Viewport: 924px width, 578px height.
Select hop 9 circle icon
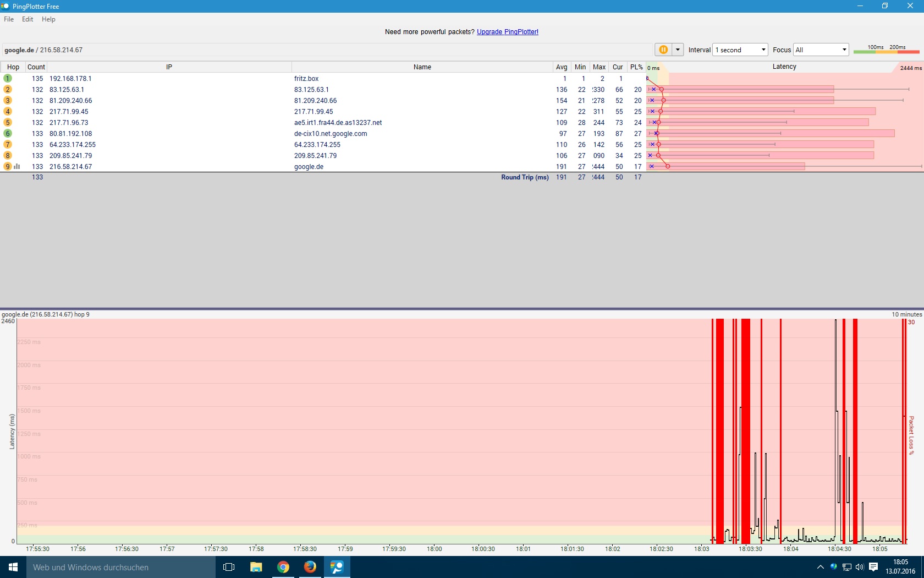8,166
